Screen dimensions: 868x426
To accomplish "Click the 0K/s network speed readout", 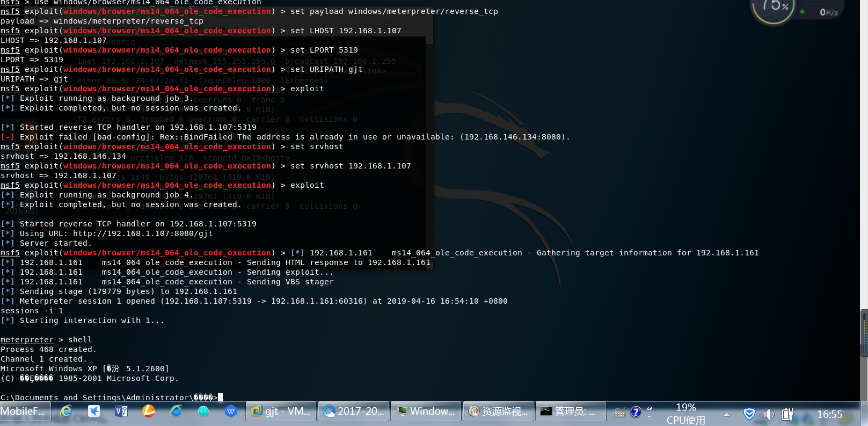I will [829, 12].
